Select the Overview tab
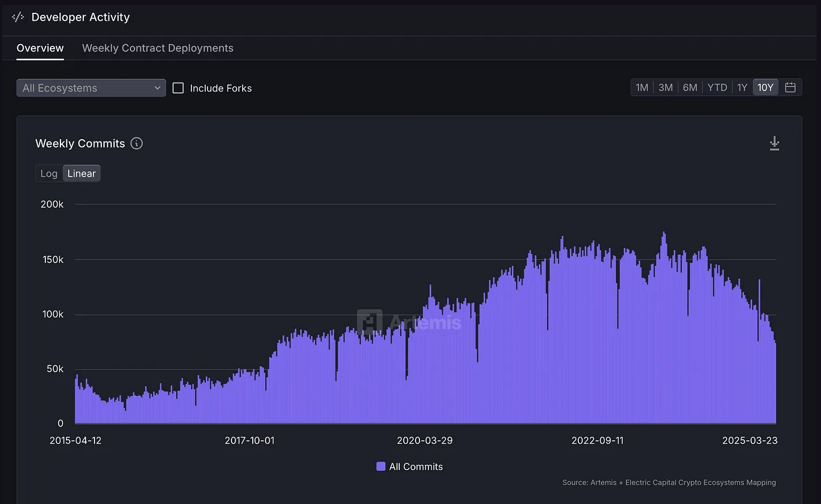821x504 pixels. [x=40, y=48]
